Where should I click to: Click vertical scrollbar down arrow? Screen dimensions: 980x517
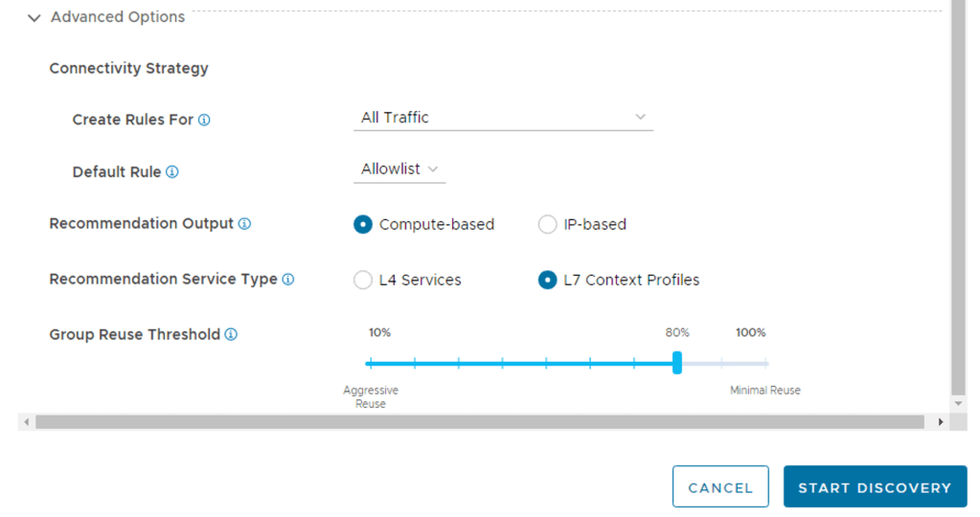coord(959,403)
